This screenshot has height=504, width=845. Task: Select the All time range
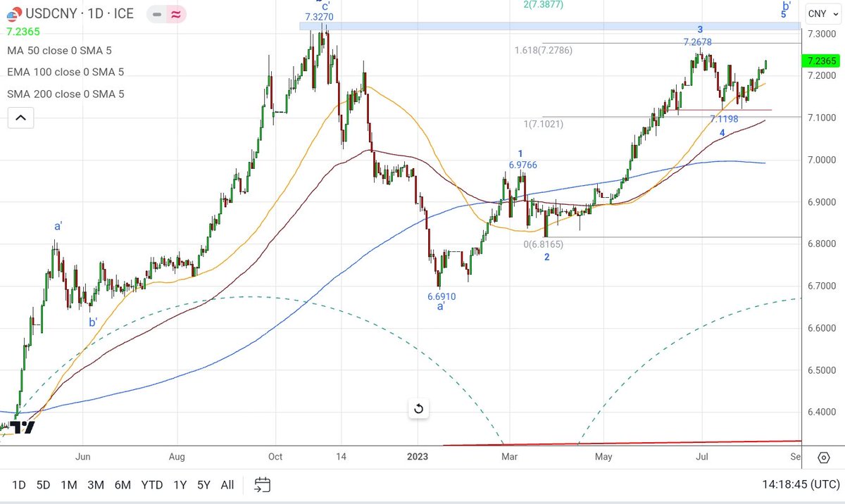coord(227,484)
